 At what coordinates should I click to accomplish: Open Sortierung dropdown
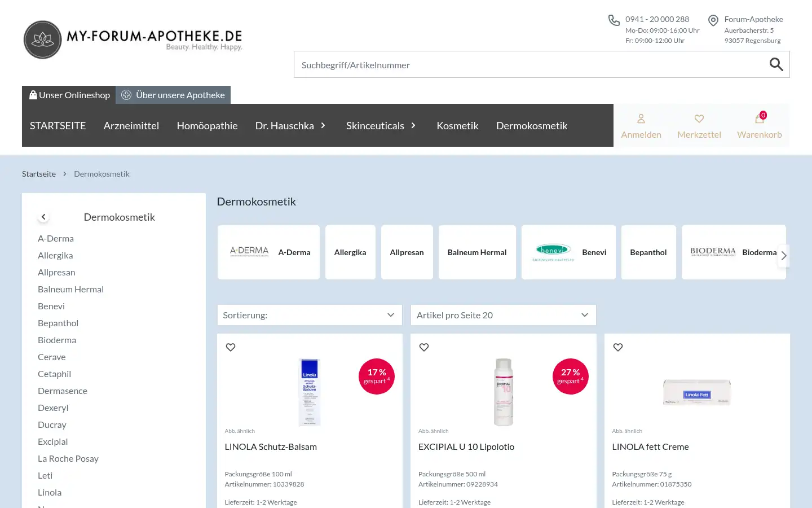click(x=310, y=315)
